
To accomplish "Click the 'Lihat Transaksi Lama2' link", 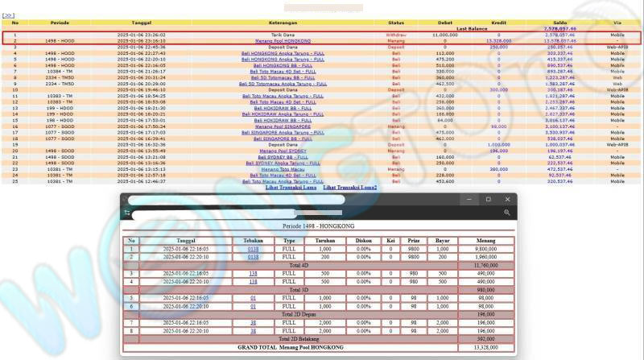I will [x=350, y=188].
